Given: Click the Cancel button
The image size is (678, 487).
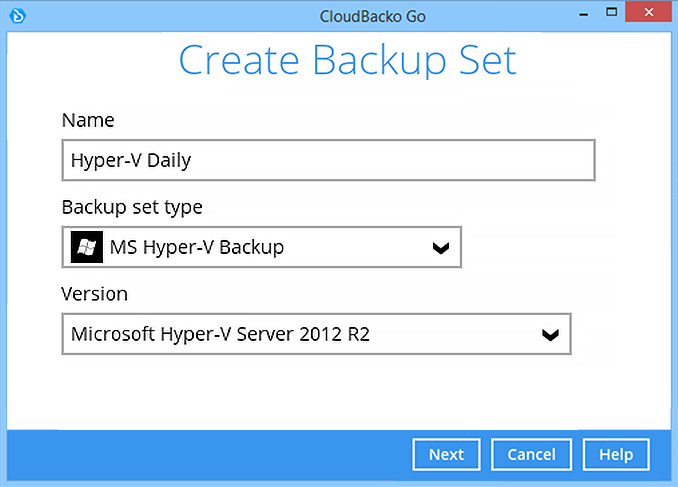Looking at the screenshot, I should 531,455.
